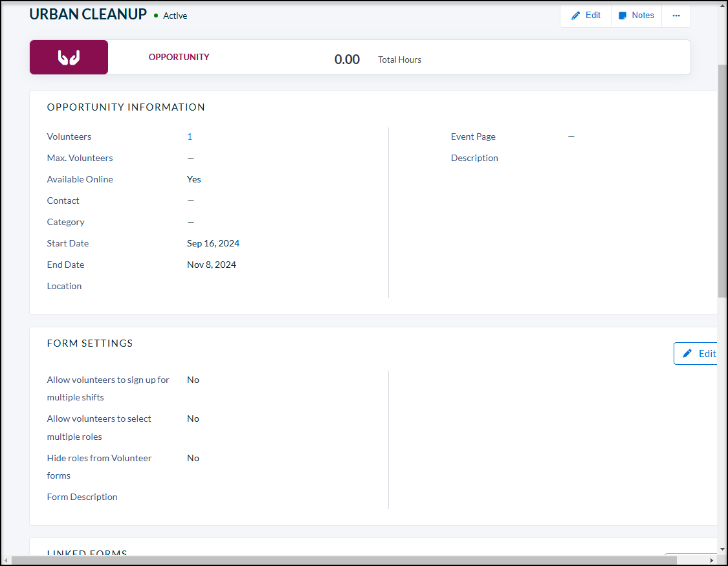Click the green Active status dot

click(x=156, y=16)
